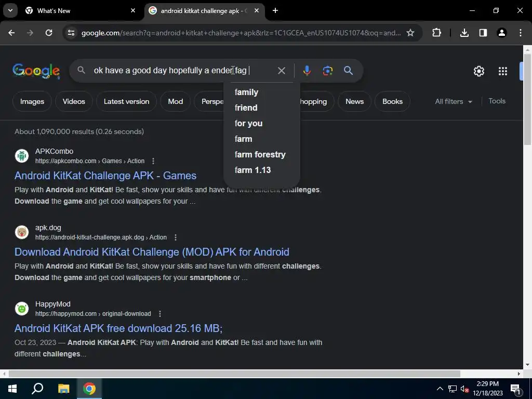View site information icon in address bar
This screenshot has height=399, width=532.
(71, 33)
